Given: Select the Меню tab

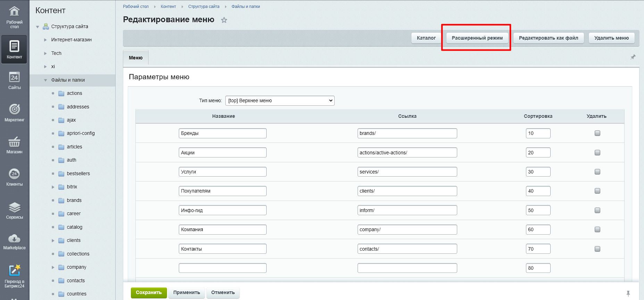Looking at the screenshot, I should (x=136, y=58).
